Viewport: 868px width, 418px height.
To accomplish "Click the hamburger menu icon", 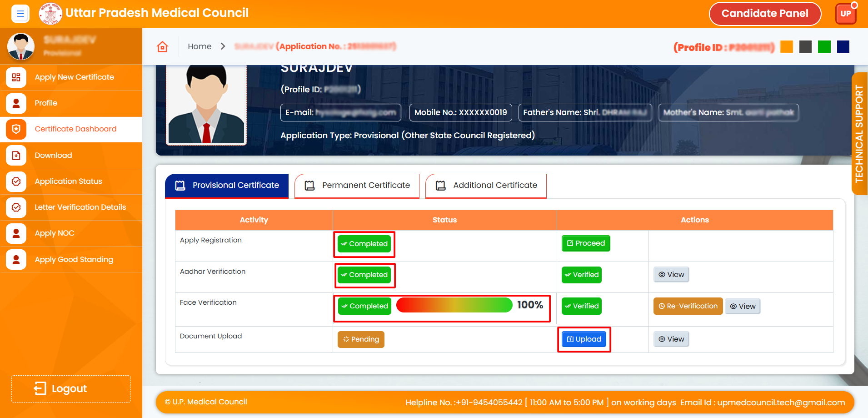I will pyautogui.click(x=20, y=14).
